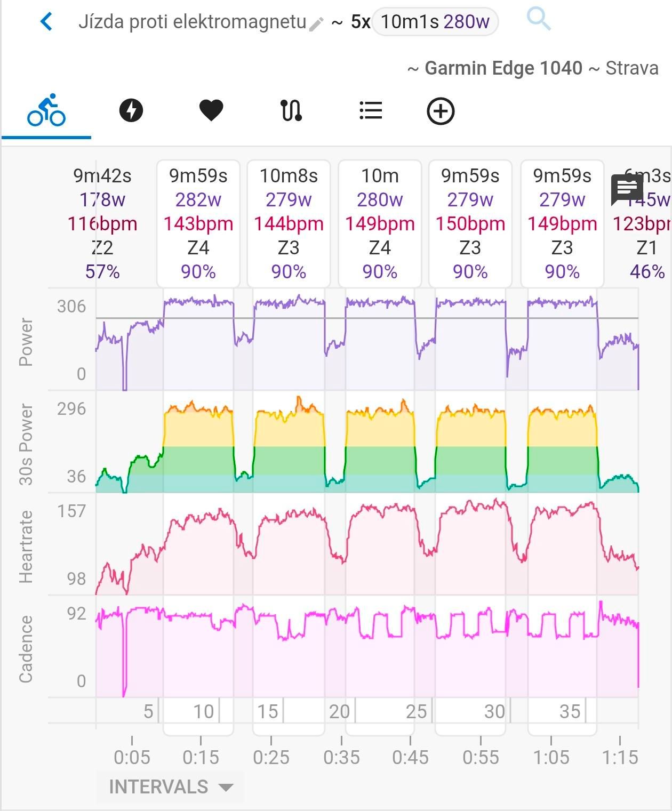Click the 0:35 mark on time axis

click(341, 757)
